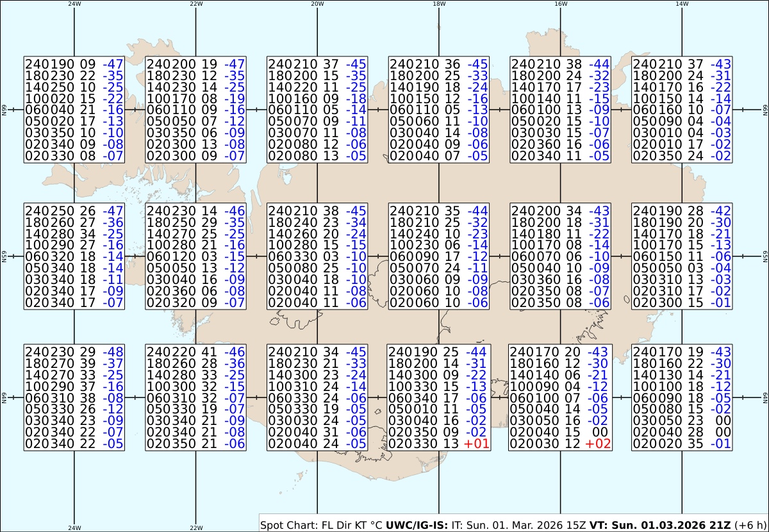Click the '14W' longitude label
Screen dimensions: 769x532
(x=682, y=4)
